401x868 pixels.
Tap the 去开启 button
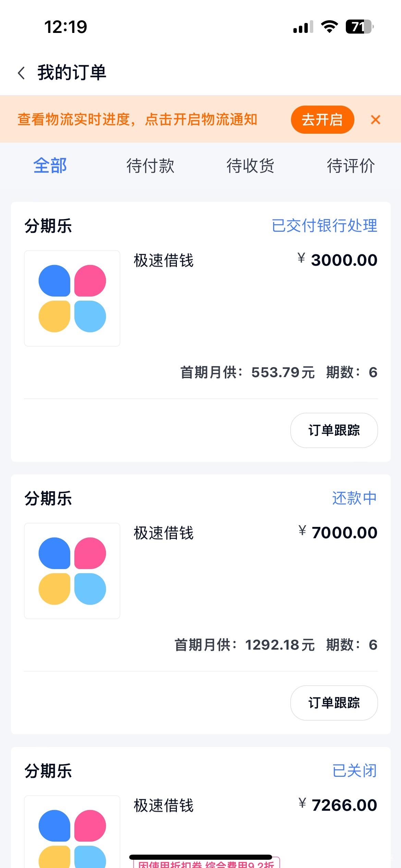(322, 120)
